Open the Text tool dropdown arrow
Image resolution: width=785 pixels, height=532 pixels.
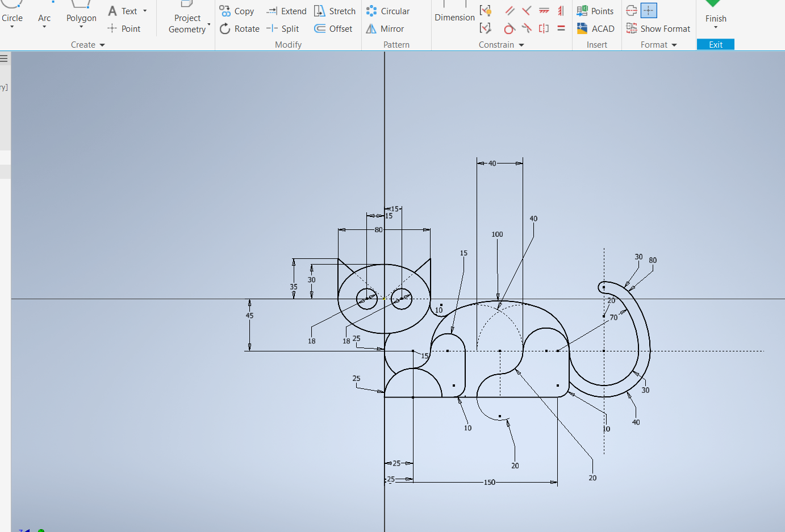[x=145, y=11]
